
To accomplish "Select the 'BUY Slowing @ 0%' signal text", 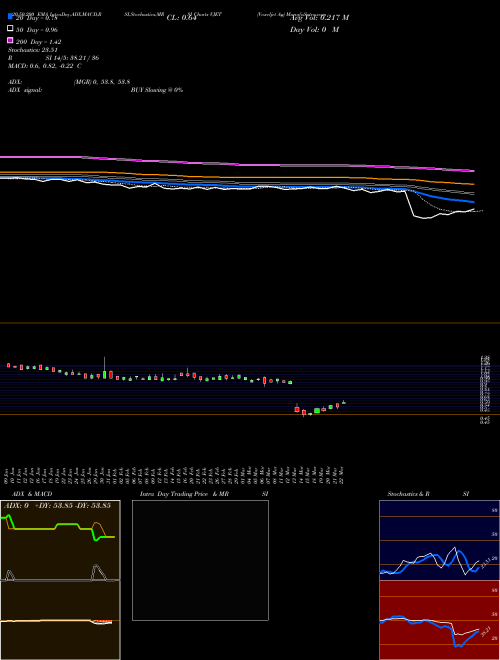I will tap(157, 90).
